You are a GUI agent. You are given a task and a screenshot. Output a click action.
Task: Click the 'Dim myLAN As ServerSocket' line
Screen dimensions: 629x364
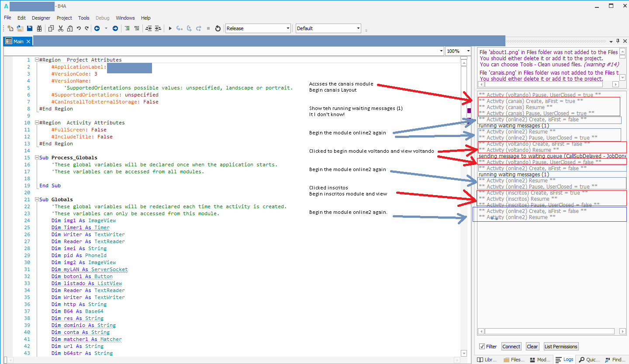[x=90, y=269]
